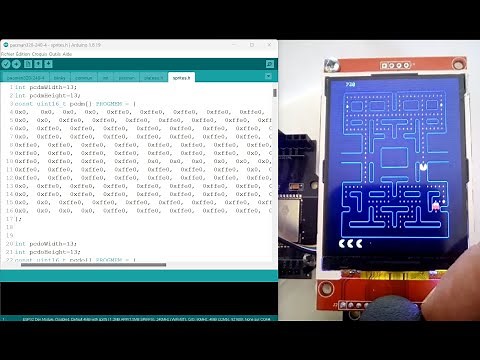This screenshot has width=480, height=360.
Task: Open the Édition menu
Action: [x=23, y=54]
